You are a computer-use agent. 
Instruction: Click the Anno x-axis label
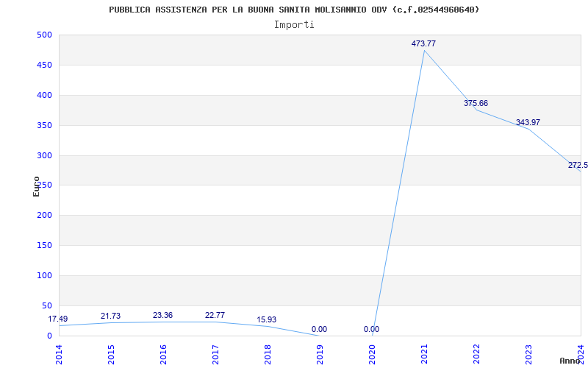click(x=570, y=361)
